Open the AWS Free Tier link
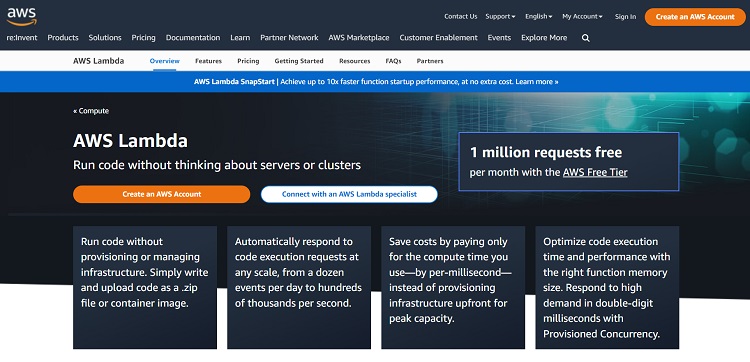The width and height of the screenshot is (750, 362). click(x=595, y=172)
